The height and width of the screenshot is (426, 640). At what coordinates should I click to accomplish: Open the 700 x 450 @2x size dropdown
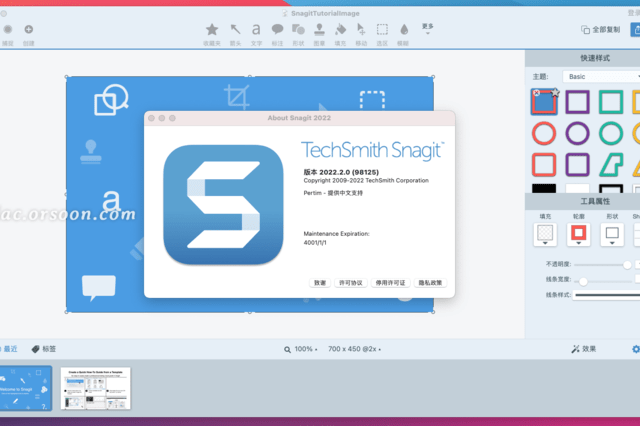coord(354,349)
